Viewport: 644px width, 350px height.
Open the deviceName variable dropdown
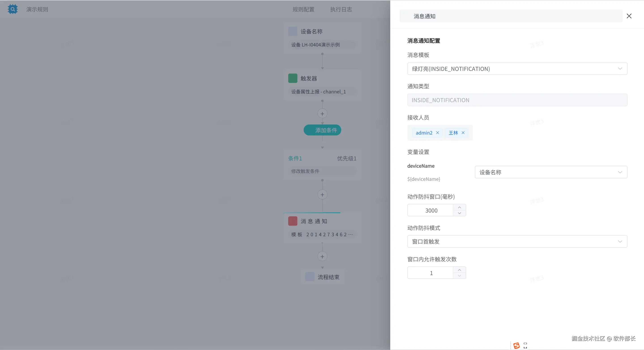[550, 172]
